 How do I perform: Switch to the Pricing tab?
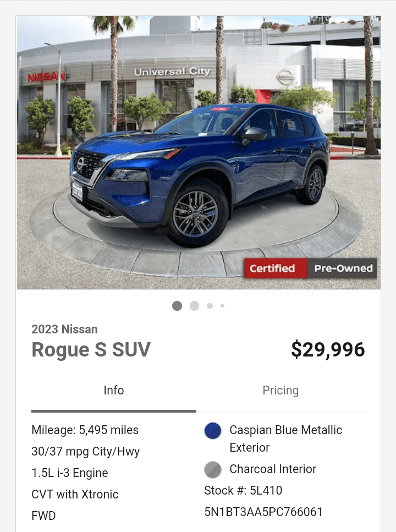[x=280, y=391]
